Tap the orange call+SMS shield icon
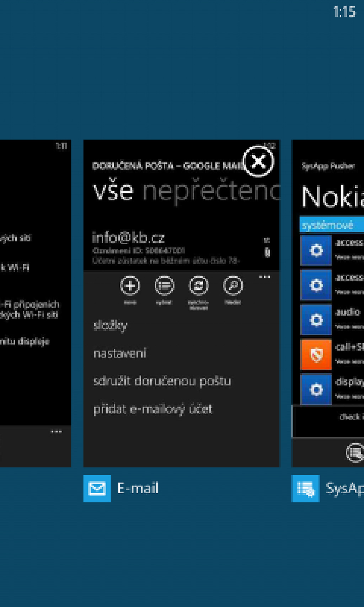This screenshot has width=364, height=607. [x=316, y=355]
